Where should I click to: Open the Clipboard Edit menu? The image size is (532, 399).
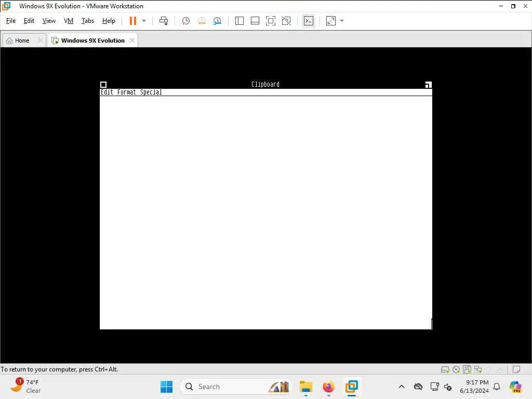click(107, 92)
